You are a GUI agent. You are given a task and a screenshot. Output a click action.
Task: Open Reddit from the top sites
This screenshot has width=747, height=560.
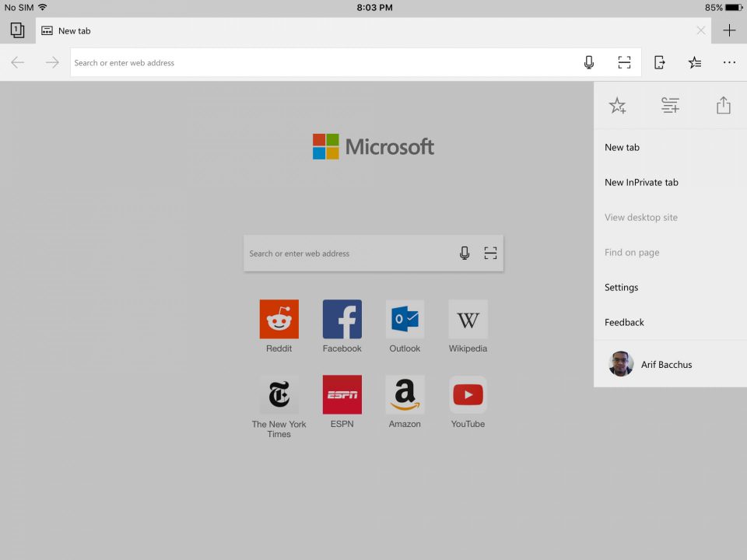279,319
